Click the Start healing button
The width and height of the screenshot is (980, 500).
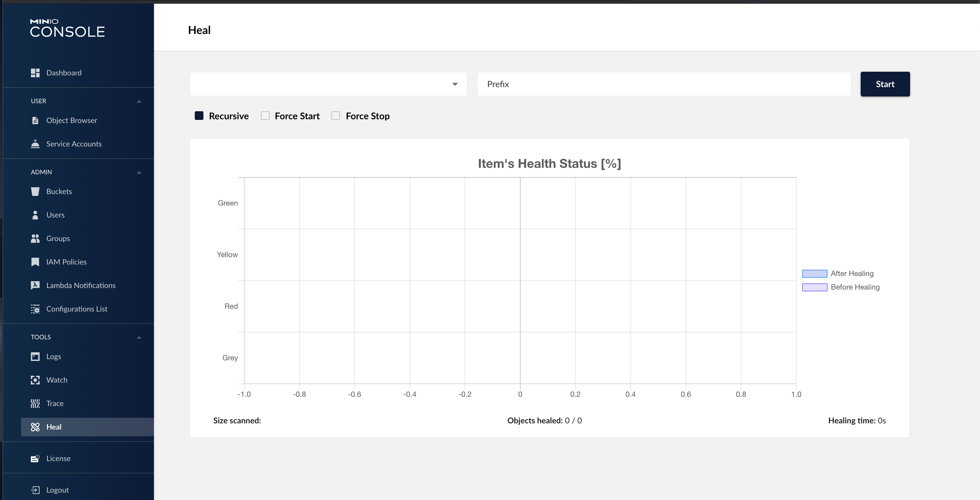tap(885, 84)
